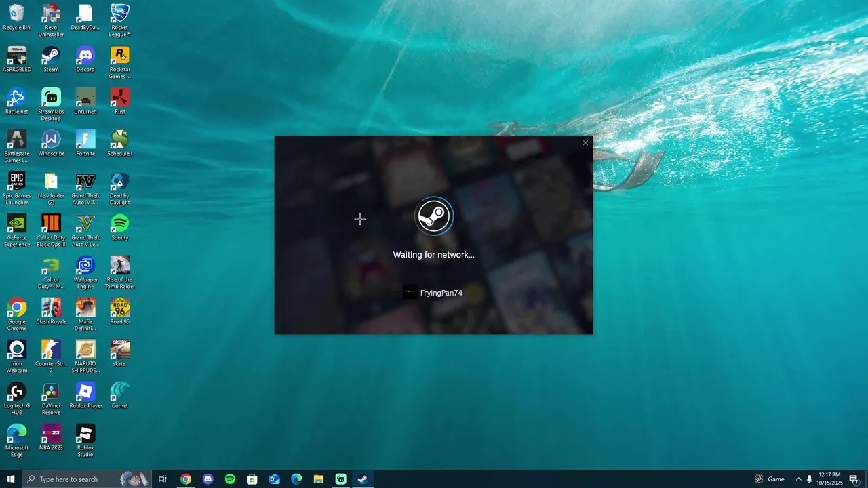Image resolution: width=868 pixels, height=488 pixels.
Task: Select the DaVinci Resolve desktop icon
Action: [51, 399]
